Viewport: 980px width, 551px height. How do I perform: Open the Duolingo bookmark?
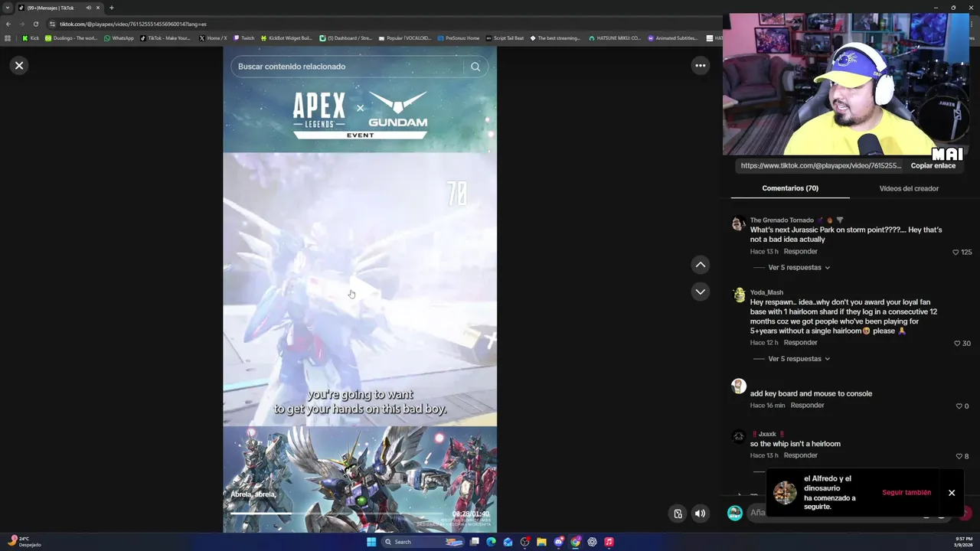click(x=71, y=37)
